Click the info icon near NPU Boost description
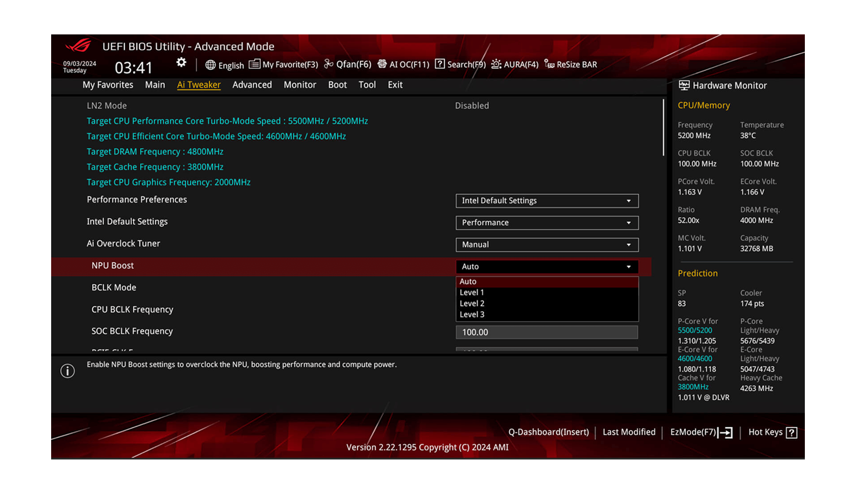856x504 pixels. pyautogui.click(x=67, y=370)
